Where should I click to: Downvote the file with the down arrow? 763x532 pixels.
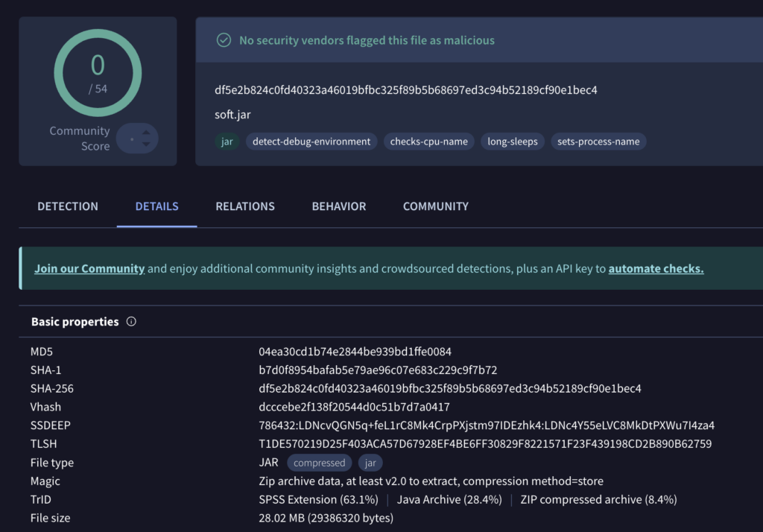tap(146, 144)
